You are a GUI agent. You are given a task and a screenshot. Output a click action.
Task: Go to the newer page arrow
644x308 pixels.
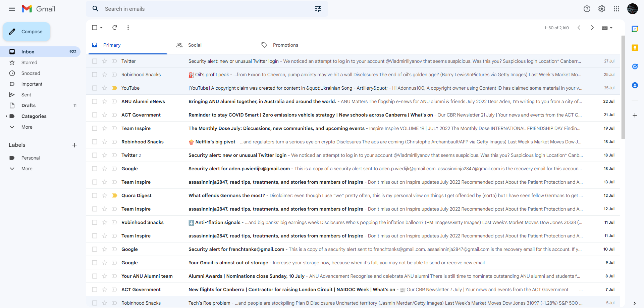(579, 28)
